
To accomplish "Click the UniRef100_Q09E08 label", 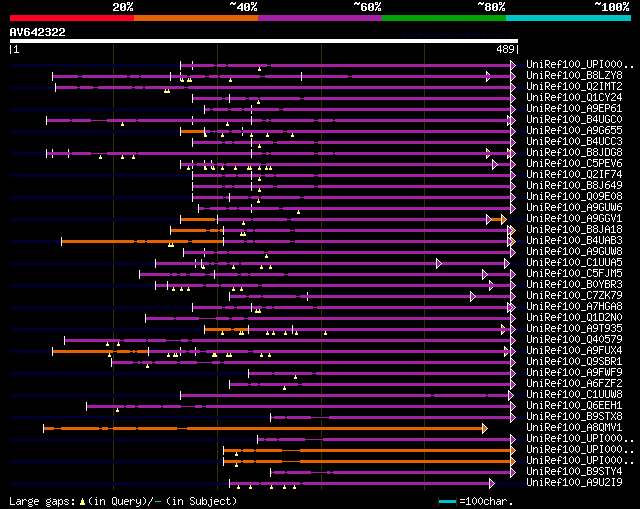I will [x=574, y=197].
